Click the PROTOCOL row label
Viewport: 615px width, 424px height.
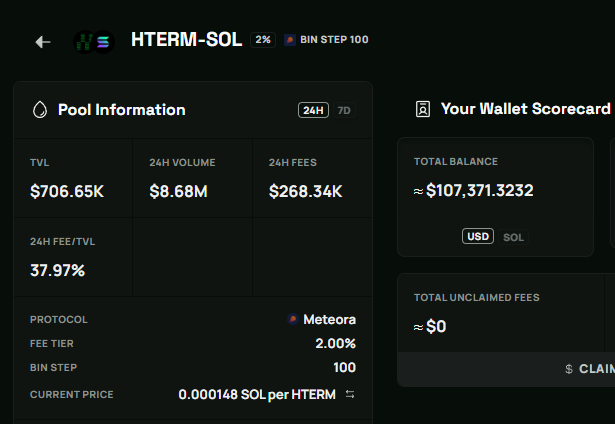coord(59,320)
